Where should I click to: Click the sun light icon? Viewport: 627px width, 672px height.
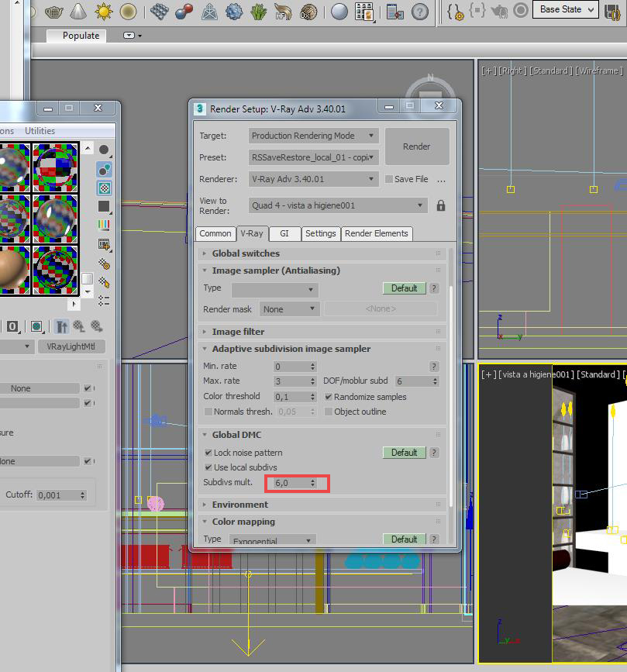[104, 12]
